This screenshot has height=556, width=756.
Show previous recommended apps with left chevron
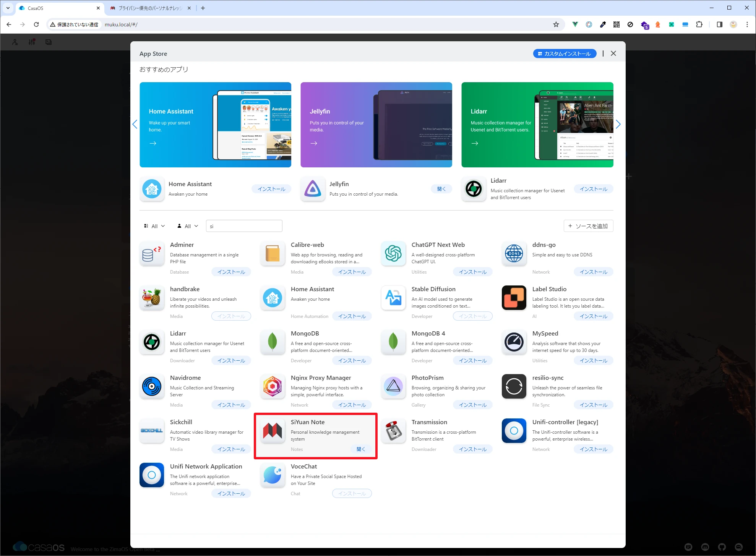click(x=135, y=124)
